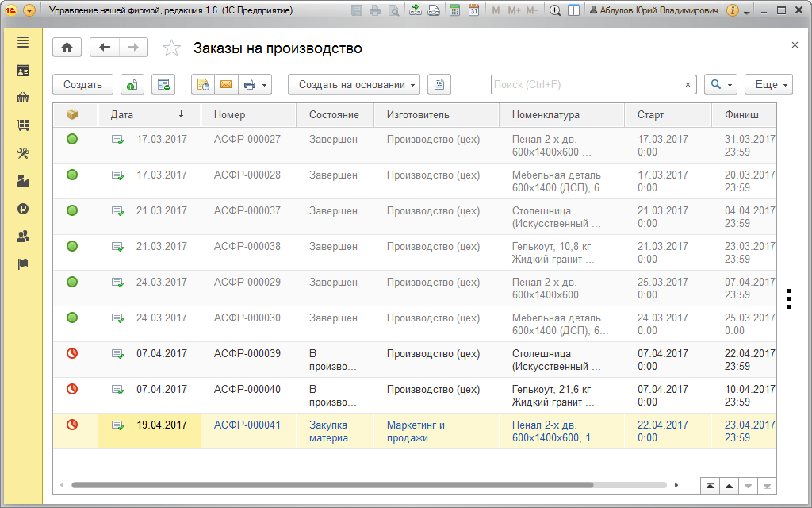812x508 pixels.
Task: Navigate forward with the right arrow
Action: [133, 48]
